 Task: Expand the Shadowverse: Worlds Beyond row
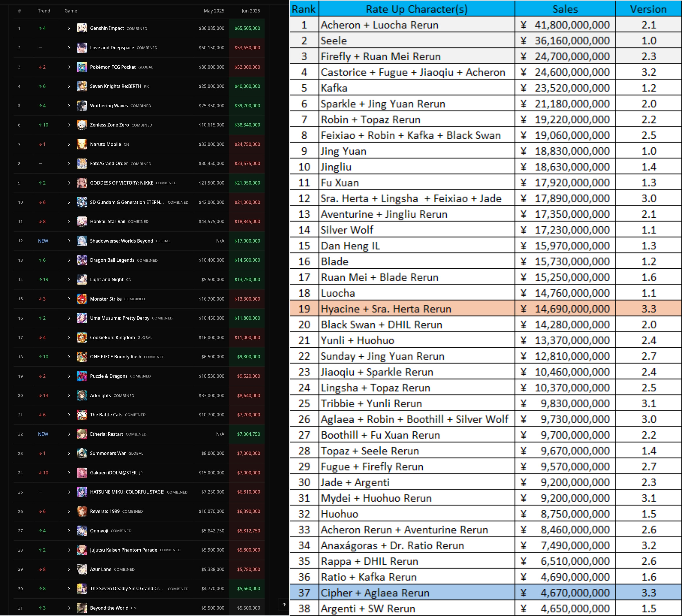[x=69, y=241]
